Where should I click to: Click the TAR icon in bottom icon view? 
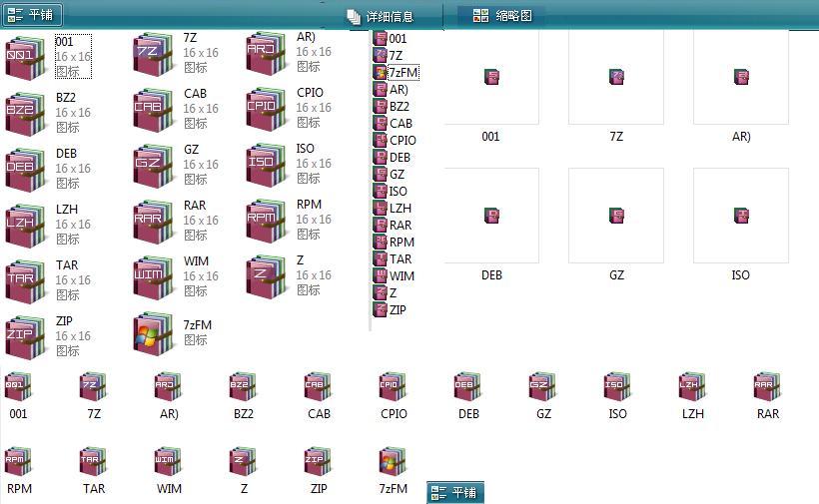pos(94,462)
